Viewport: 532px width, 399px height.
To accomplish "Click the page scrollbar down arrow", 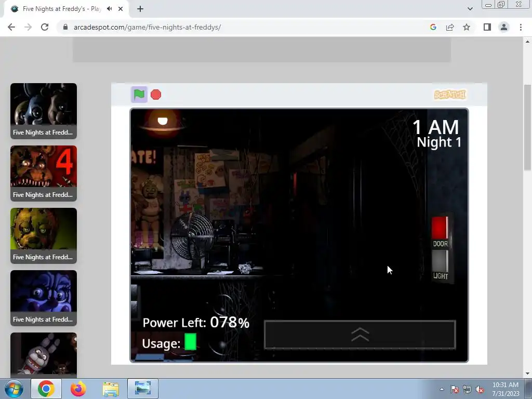I will coord(527,374).
